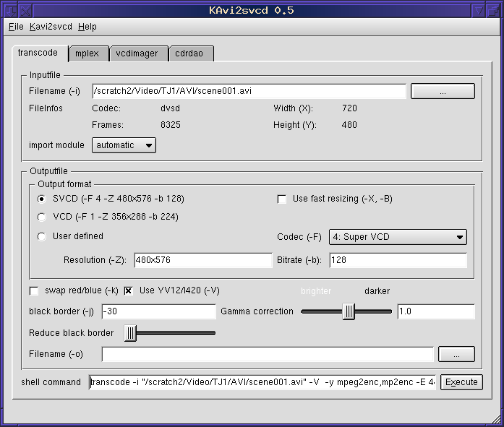
Task: Click the input Filename (-i) field
Action: tap(249, 91)
